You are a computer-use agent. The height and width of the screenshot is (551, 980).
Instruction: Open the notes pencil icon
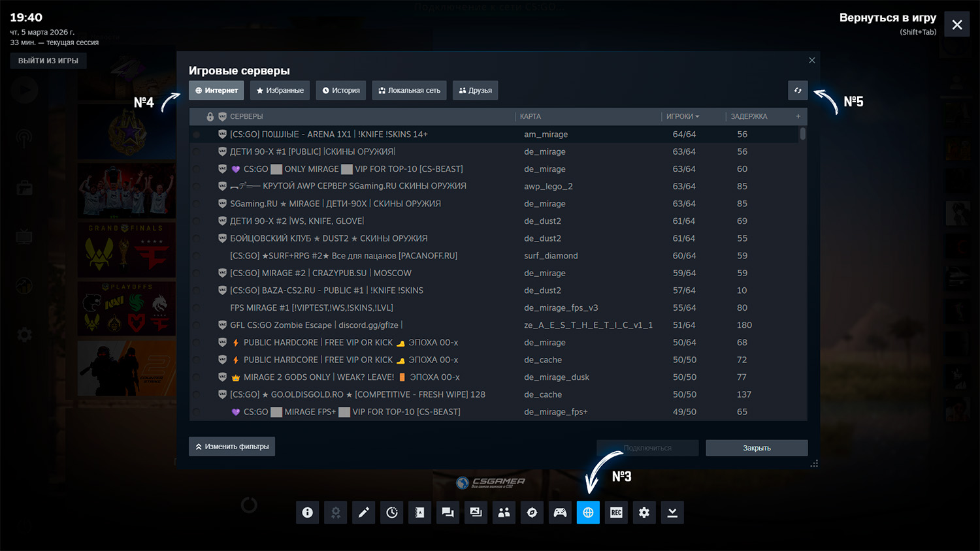363,512
